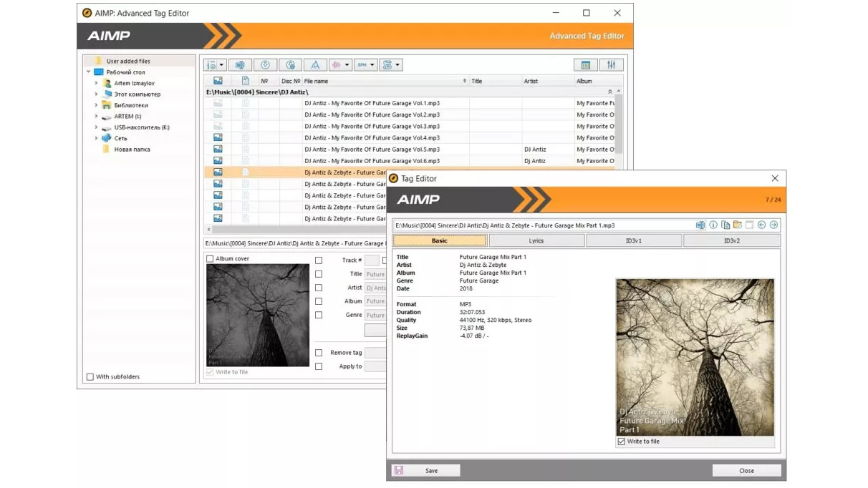Open the mixer-style settings icon
This screenshot has height=488, width=868.
pos(611,65)
